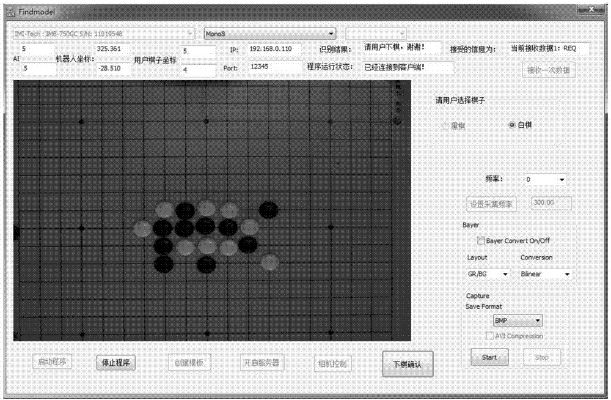Screen dimensions: 611x400
Task: Click robot coordinate field showing 325.361
Action: (113, 49)
